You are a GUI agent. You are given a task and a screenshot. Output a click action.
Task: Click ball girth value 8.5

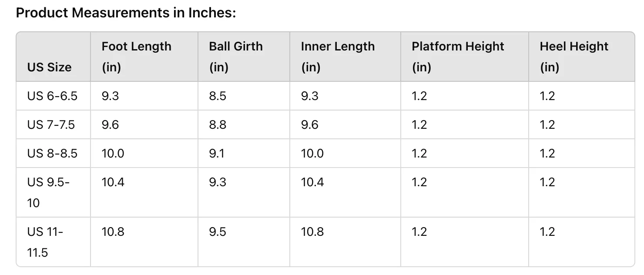click(218, 96)
